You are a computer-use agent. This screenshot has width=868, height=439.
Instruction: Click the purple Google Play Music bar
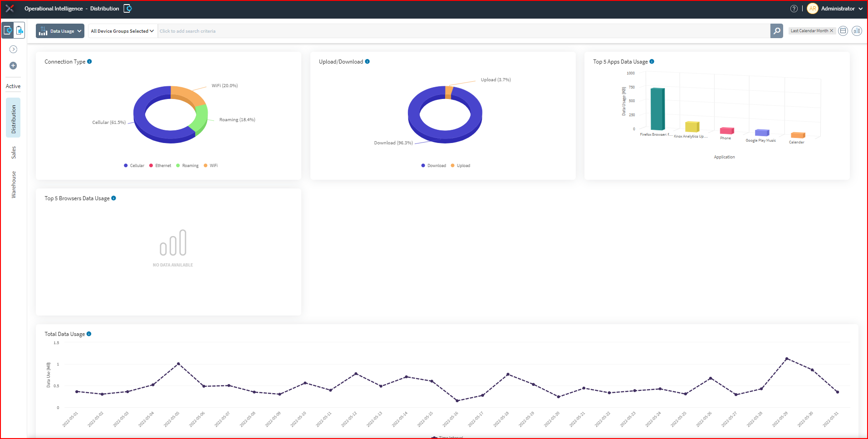pos(762,133)
